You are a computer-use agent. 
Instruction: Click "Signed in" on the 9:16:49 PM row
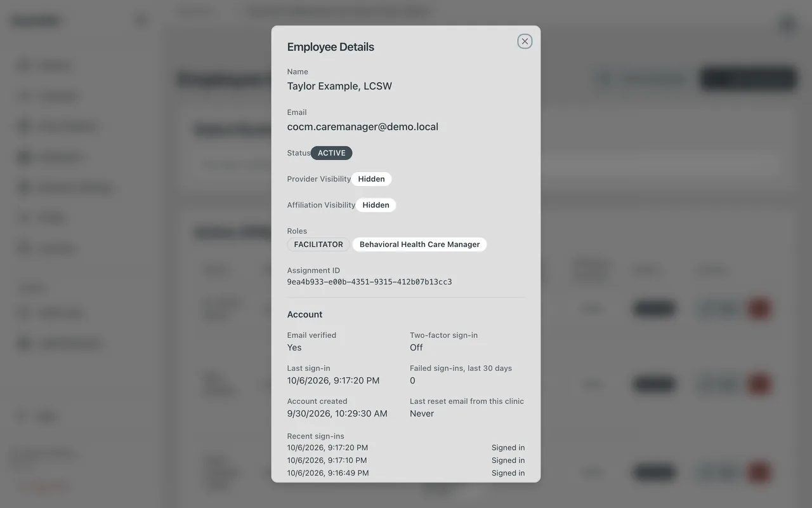point(508,473)
